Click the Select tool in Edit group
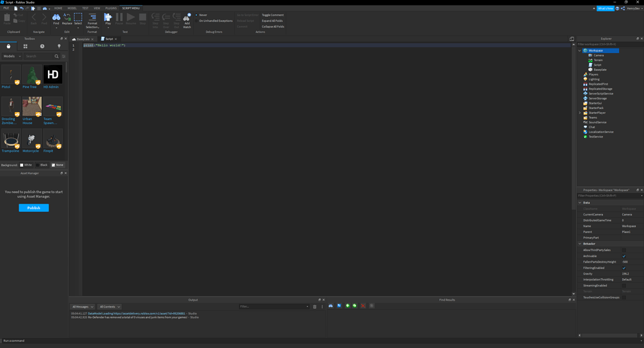644x348 pixels. pyautogui.click(x=78, y=19)
